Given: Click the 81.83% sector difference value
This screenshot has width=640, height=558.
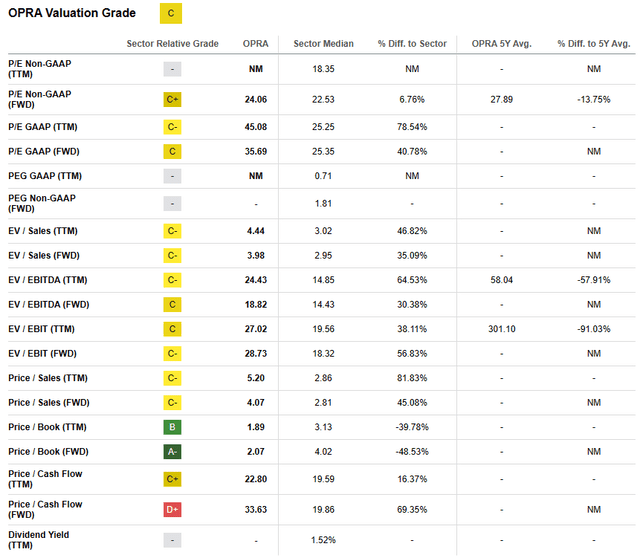Looking at the screenshot, I should coord(412,378).
